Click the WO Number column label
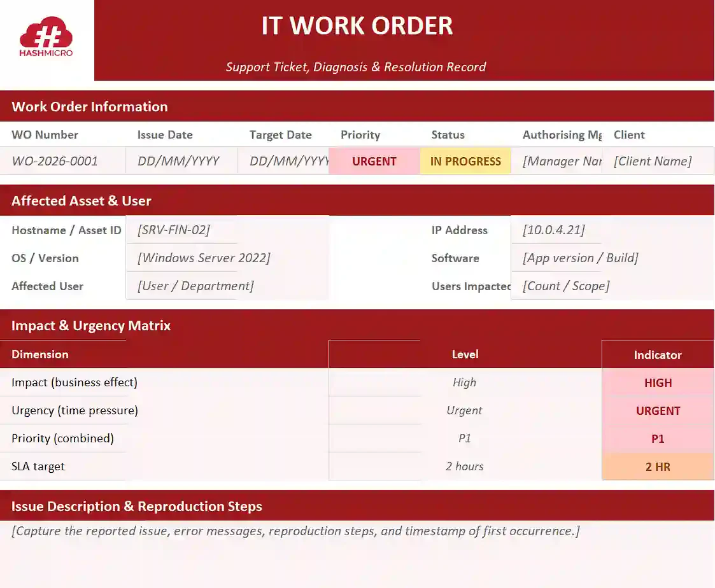Image resolution: width=715 pixels, height=588 pixels. pyautogui.click(x=45, y=135)
